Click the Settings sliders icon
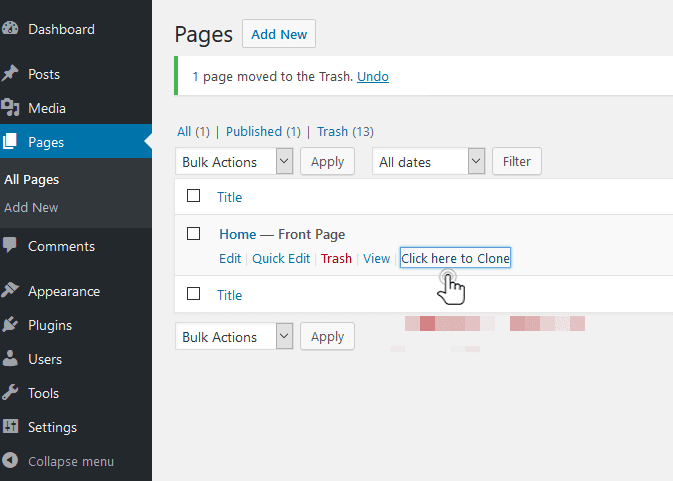Viewport: 673px width, 481px height. coord(10,426)
